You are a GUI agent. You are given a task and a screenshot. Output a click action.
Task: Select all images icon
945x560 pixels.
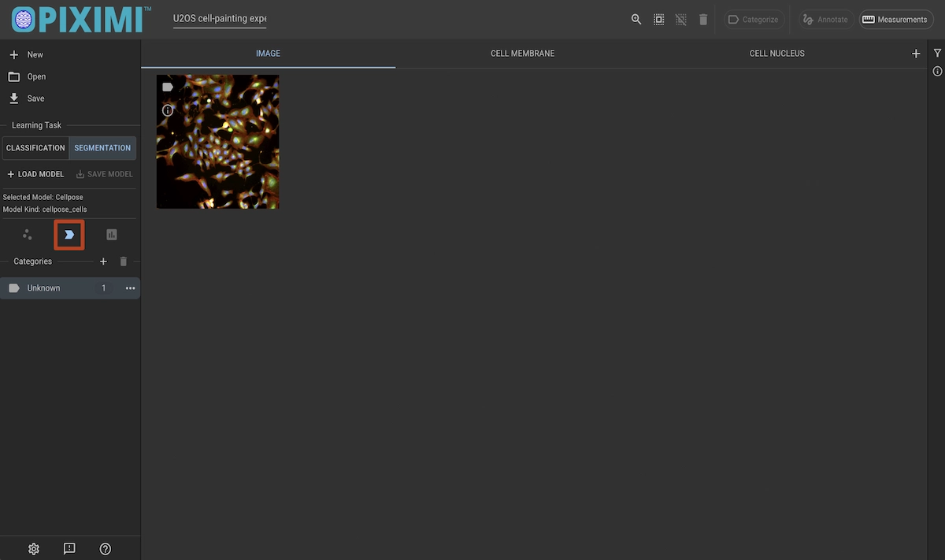click(x=659, y=20)
